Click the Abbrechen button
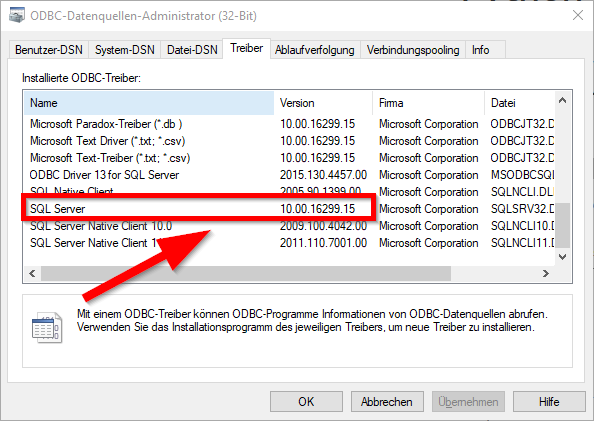 [x=387, y=402]
